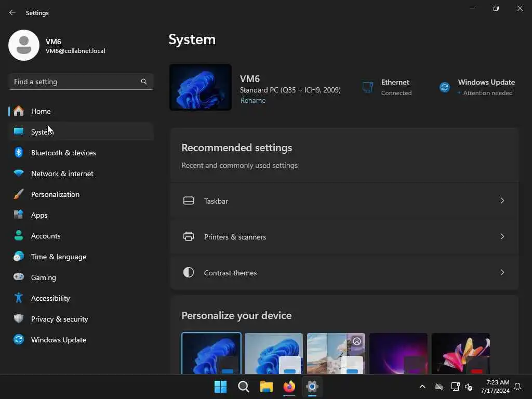Image resolution: width=532 pixels, height=399 pixels.
Task: Go to Windows Update in the sidebar
Action: click(x=81, y=339)
